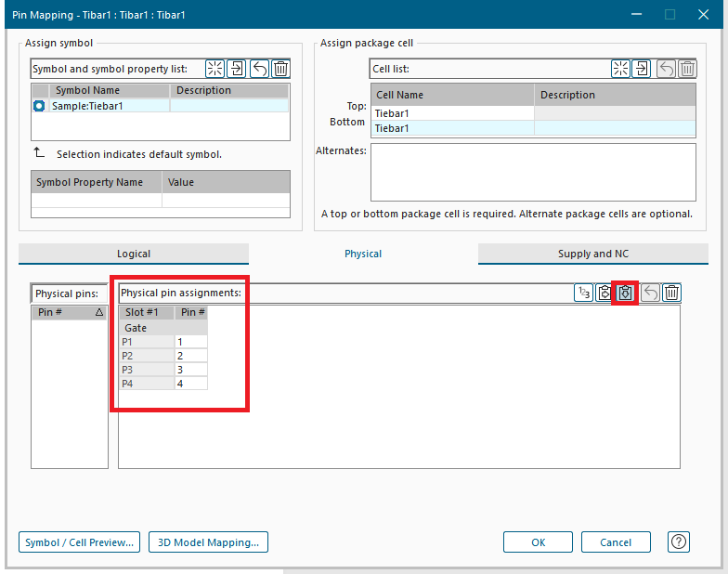This screenshot has width=728, height=574.
Task: Edit pin number cell for P3
Action: coord(191,370)
